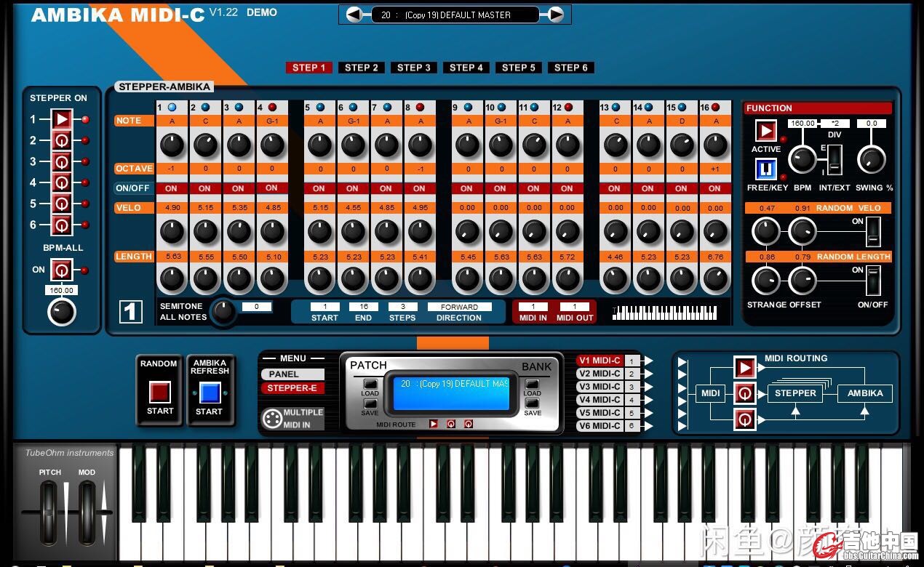
Task: Click the BANK SAVE button
Action: pyautogui.click(x=533, y=403)
